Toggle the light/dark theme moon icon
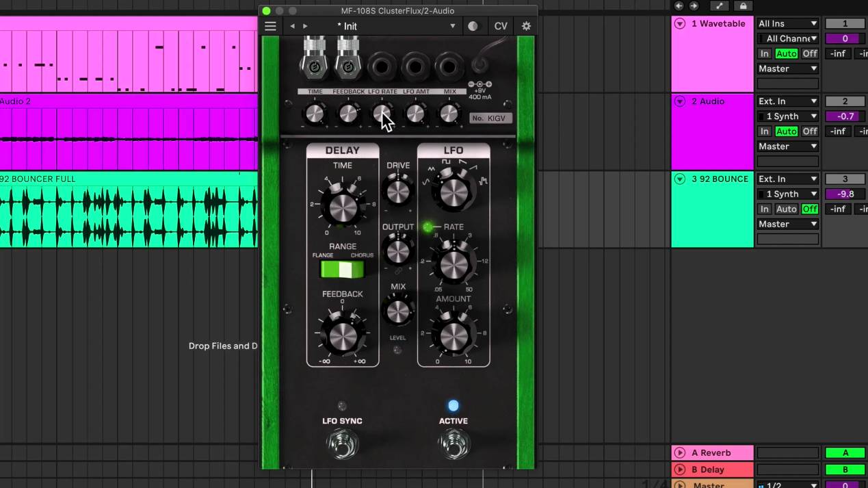The height and width of the screenshot is (488, 868). click(473, 26)
